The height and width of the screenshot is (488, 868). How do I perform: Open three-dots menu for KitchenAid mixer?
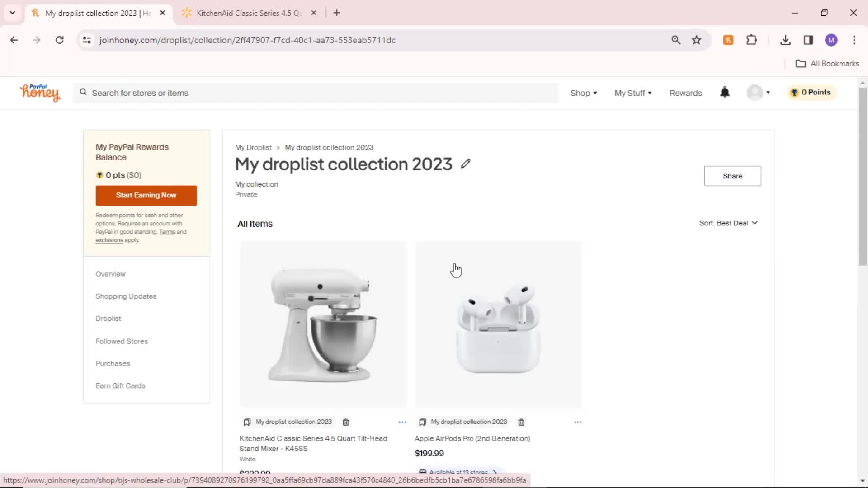coord(402,422)
